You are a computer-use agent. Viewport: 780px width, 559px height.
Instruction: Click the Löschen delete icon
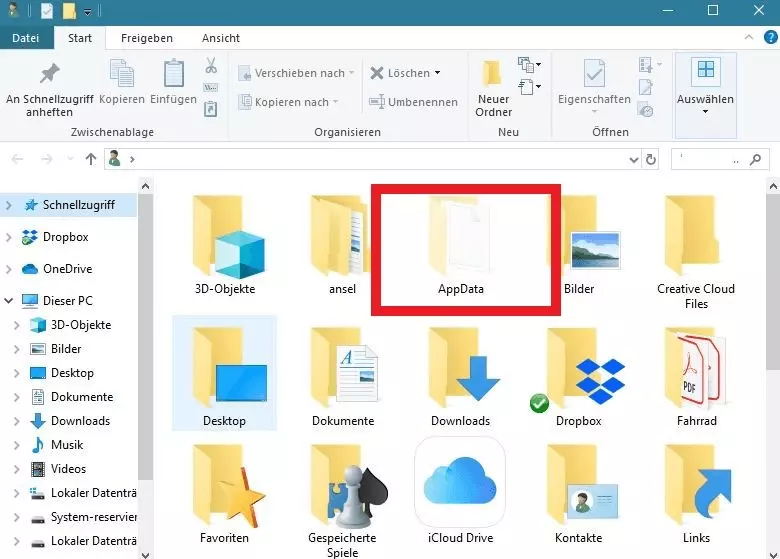pyautogui.click(x=377, y=73)
